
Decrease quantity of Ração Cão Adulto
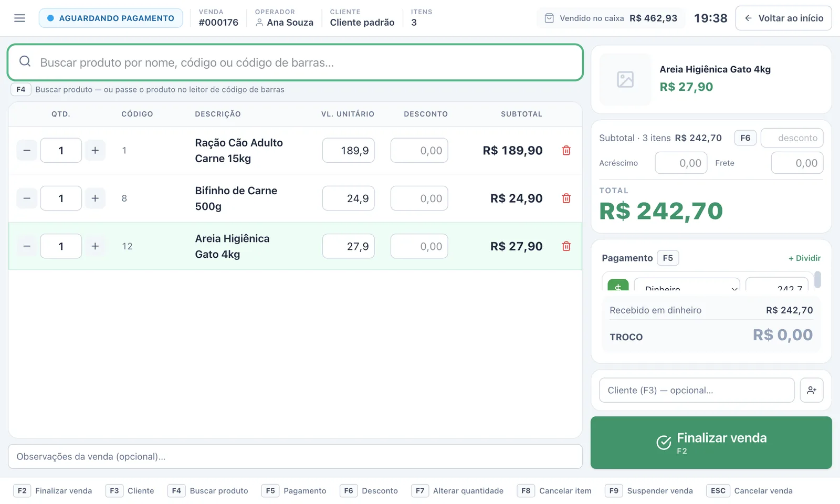(27, 151)
